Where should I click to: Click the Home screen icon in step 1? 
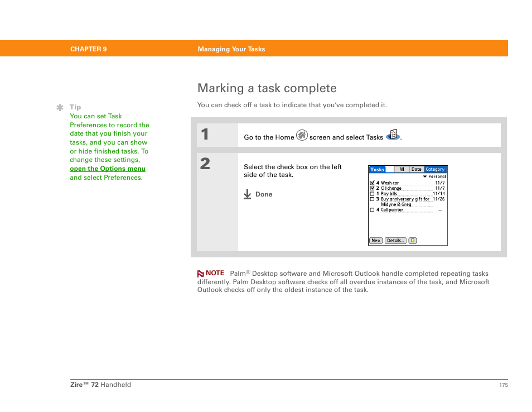pos(302,135)
